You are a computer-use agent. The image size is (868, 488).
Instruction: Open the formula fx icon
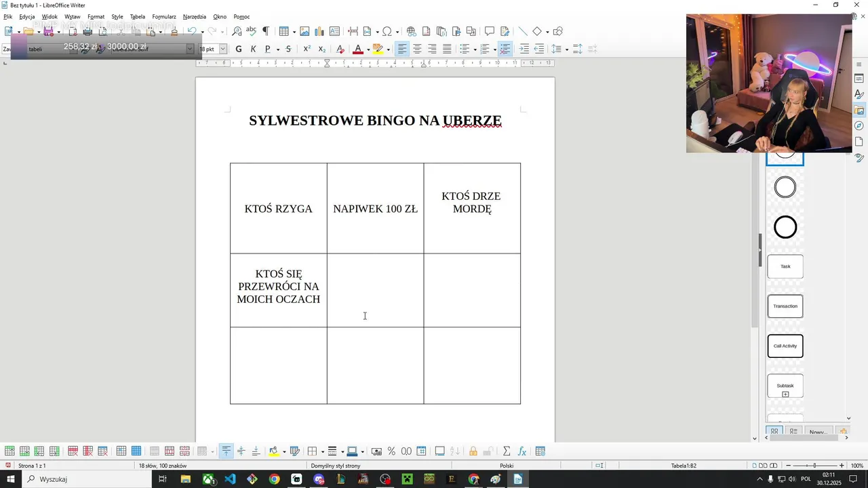click(x=522, y=451)
